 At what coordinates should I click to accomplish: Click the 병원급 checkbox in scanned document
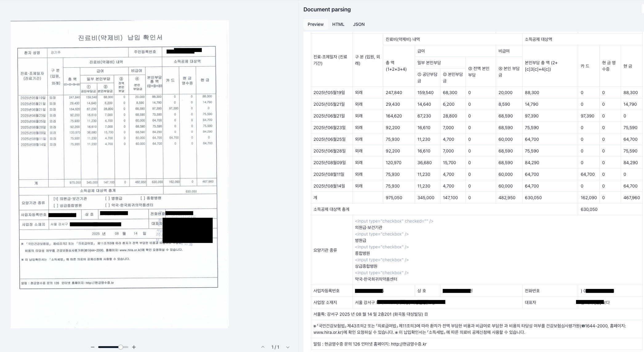pos(107,199)
